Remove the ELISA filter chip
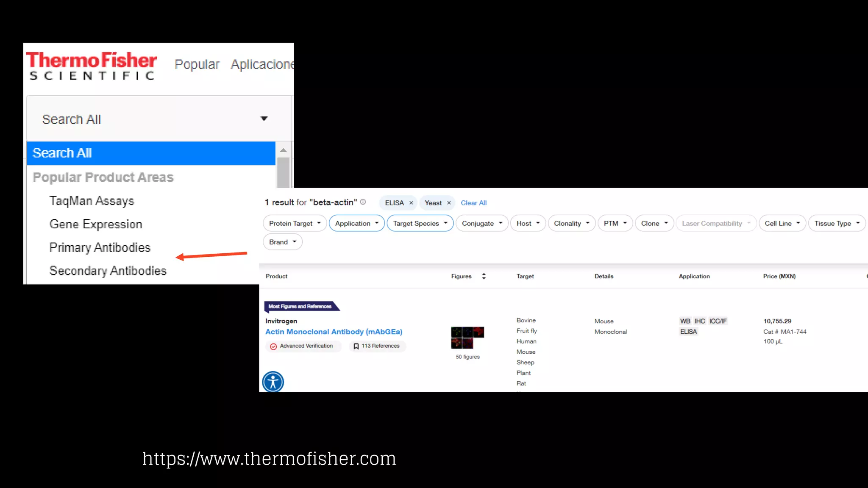 [x=411, y=203]
